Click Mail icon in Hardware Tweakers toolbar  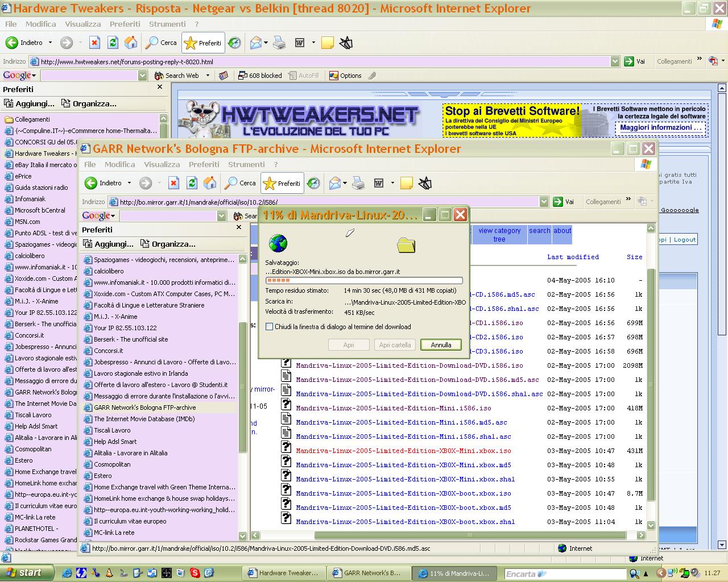(256, 43)
